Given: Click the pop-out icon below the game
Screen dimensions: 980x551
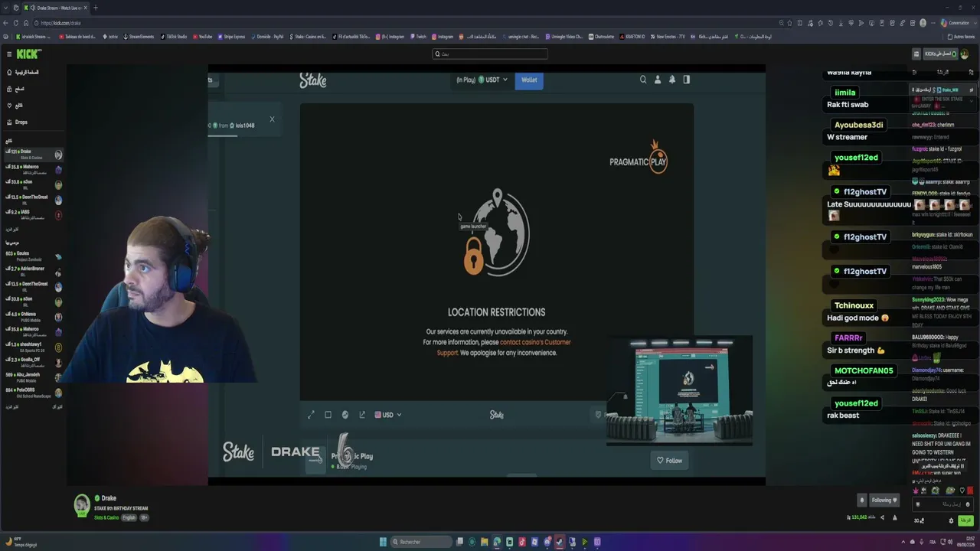Looking at the screenshot, I should pyautogui.click(x=362, y=415).
